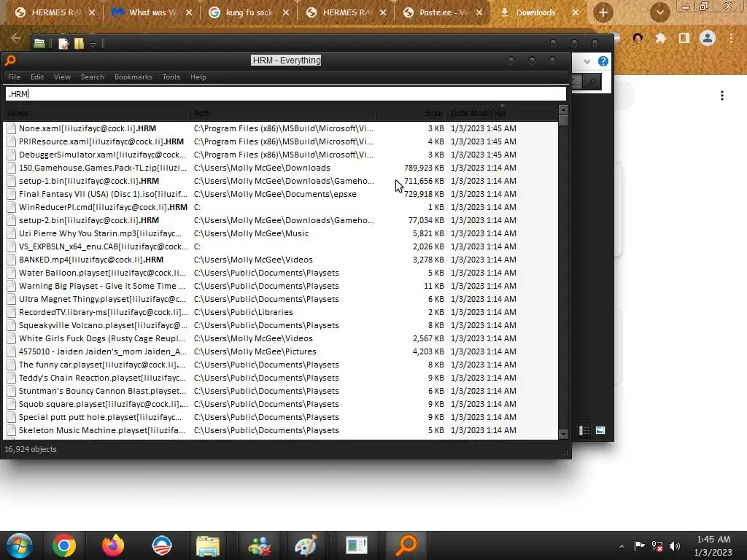Open quick access dropdown arrow in background window

click(x=93, y=44)
